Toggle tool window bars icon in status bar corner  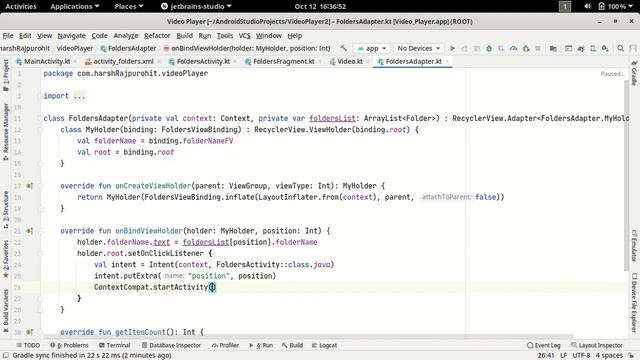click(x=6, y=355)
